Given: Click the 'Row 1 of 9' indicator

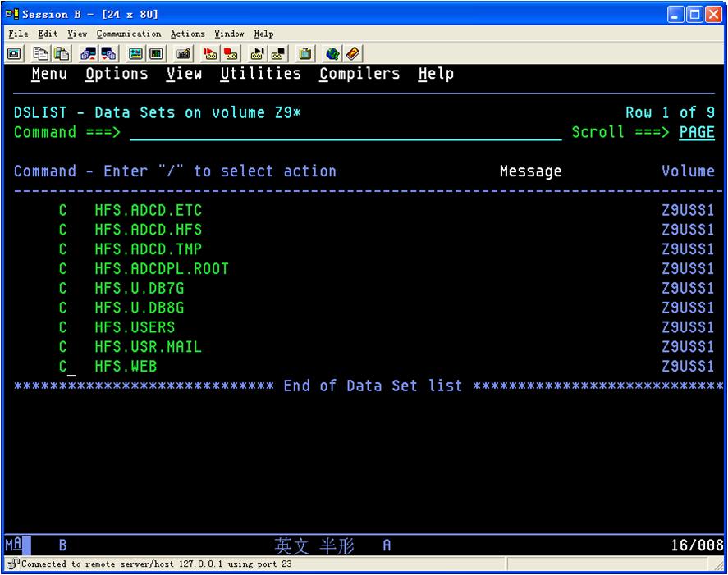Looking at the screenshot, I should coord(670,112).
